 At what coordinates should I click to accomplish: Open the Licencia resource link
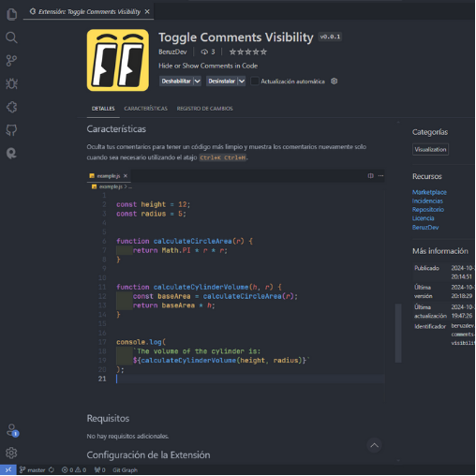pyautogui.click(x=423, y=218)
